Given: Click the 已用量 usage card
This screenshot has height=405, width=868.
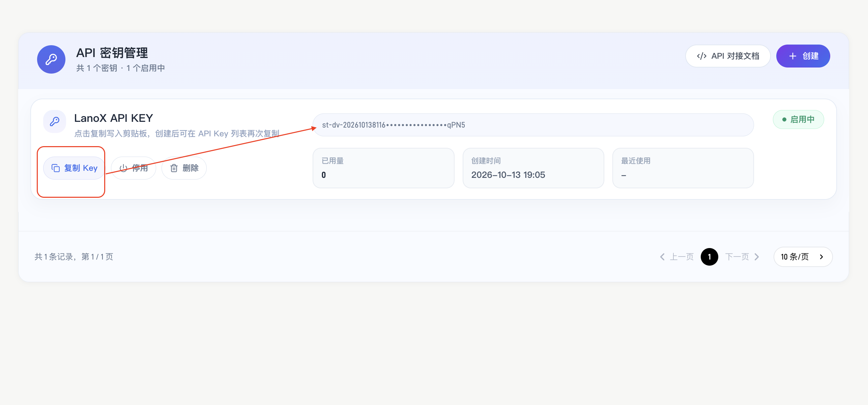Looking at the screenshot, I should coord(383,168).
